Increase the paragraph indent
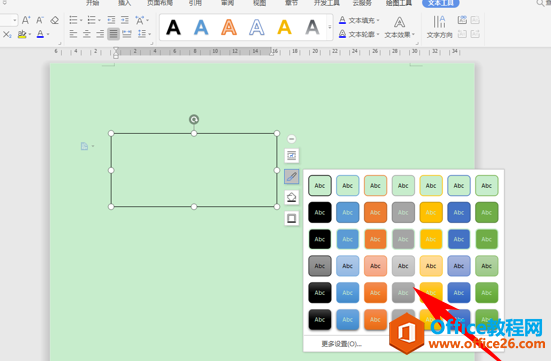 coord(125,20)
